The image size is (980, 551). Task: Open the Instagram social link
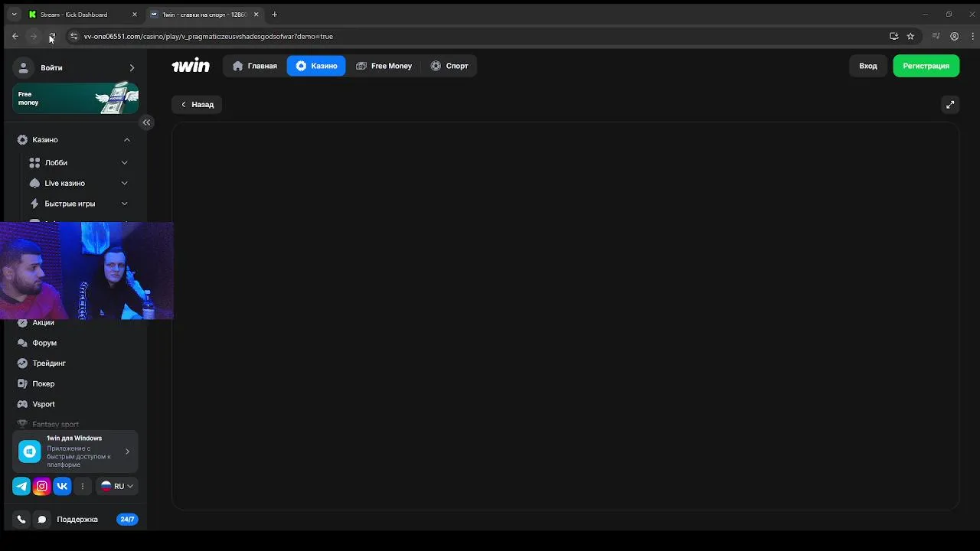point(42,486)
